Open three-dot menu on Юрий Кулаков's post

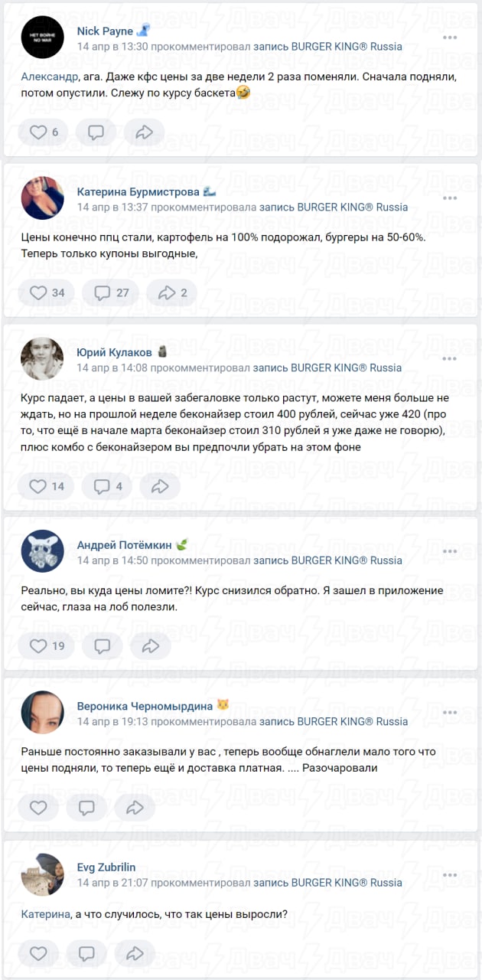tap(450, 358)
